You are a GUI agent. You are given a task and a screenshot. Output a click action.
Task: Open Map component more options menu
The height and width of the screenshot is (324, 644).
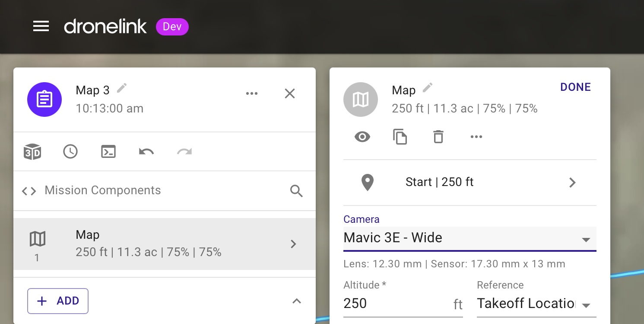(476, 137)
